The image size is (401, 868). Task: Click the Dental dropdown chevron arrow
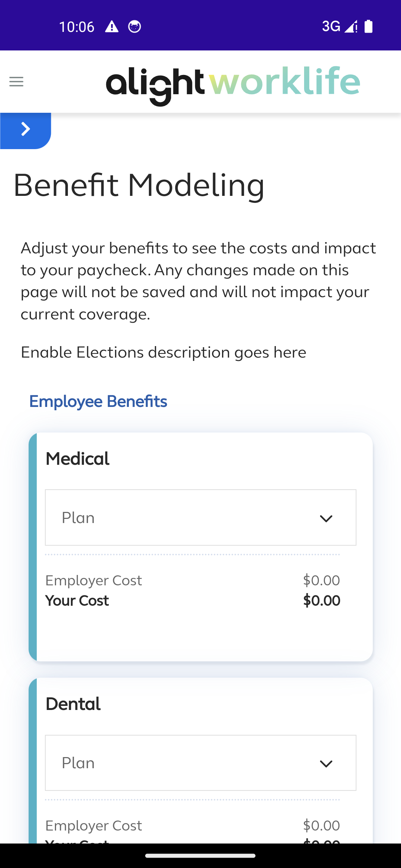[x=326, y=764]
